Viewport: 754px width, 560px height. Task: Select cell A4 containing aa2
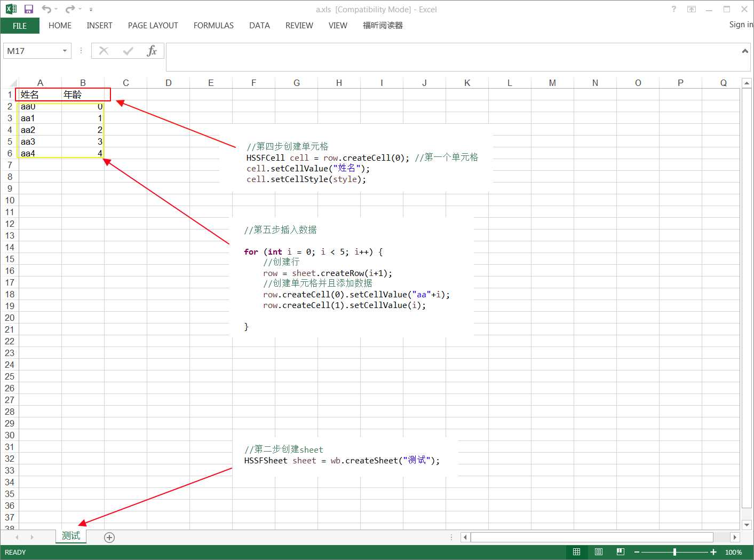tap(40, 130)
